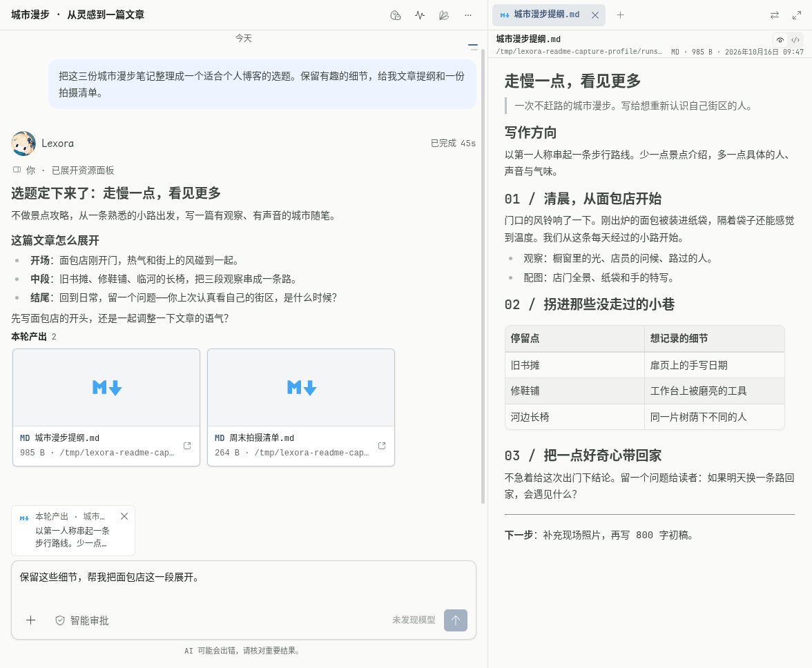The image size is (812, 668).
Task: Open the 未发现模型 model selector
Action: pyautogui.click(x=413, y=620)
